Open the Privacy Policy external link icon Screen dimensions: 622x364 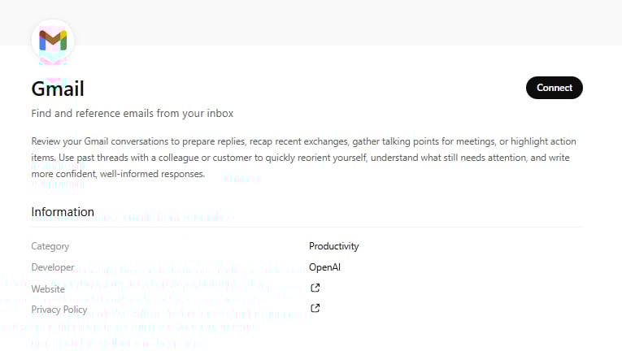(x=315, y=308)
